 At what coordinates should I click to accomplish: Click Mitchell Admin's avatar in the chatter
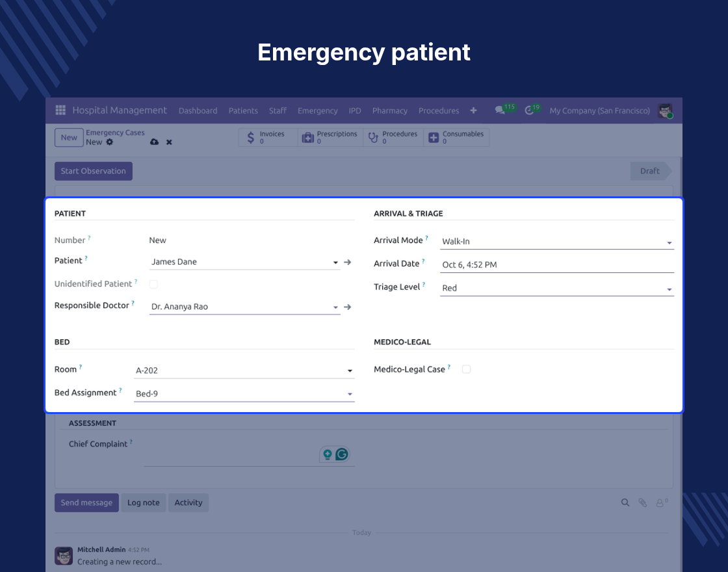[64, 555]
